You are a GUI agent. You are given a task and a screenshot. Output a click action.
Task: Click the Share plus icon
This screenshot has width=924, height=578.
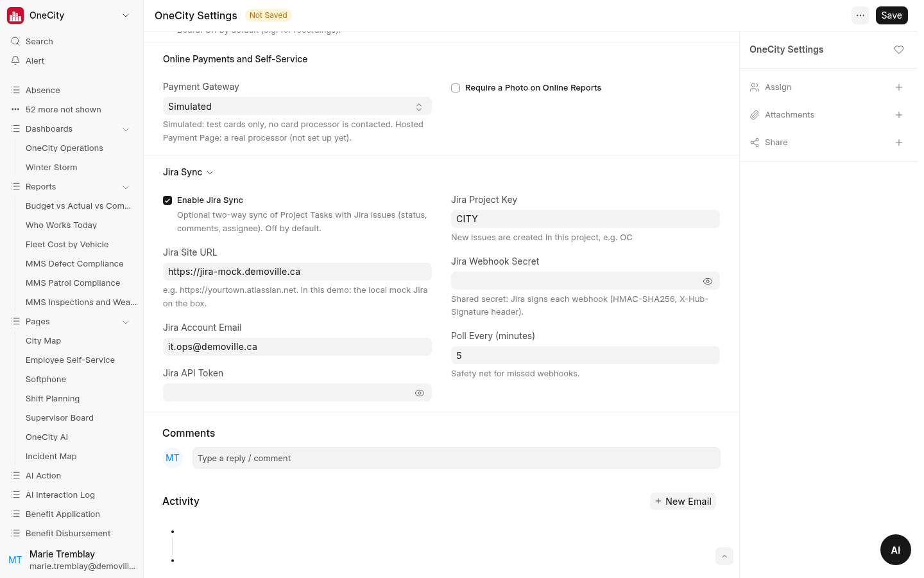coord(899,143)
